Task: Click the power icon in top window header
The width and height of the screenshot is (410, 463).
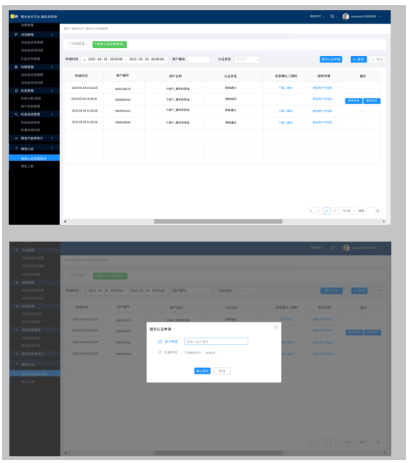Action: click(332, 16)
